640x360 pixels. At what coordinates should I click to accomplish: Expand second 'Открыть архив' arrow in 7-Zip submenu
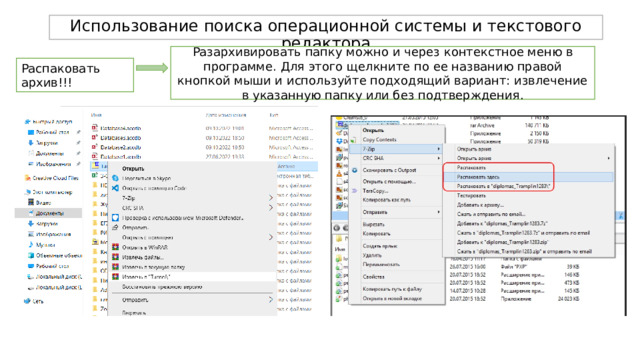pyautogui.click(x=608, y=158)
